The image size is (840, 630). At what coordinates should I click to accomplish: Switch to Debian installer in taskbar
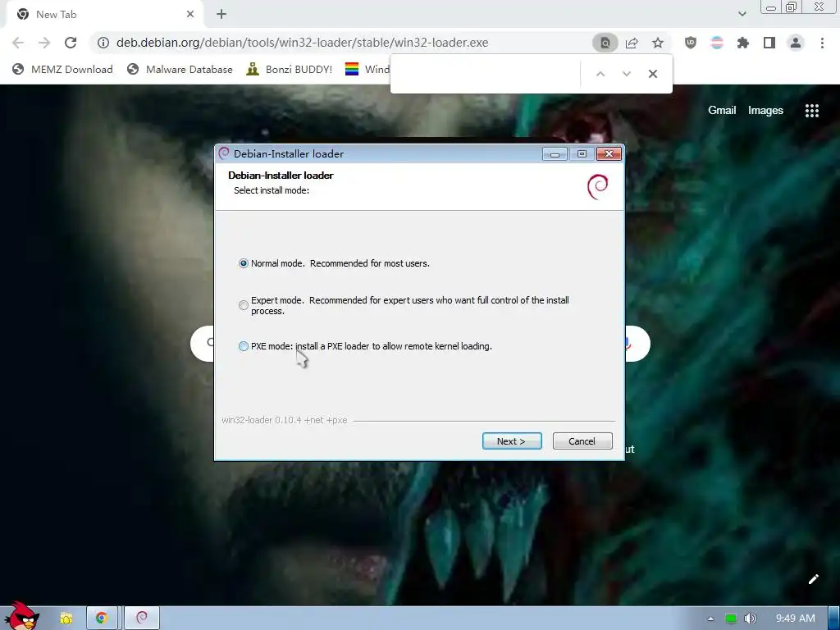point(142,619)
